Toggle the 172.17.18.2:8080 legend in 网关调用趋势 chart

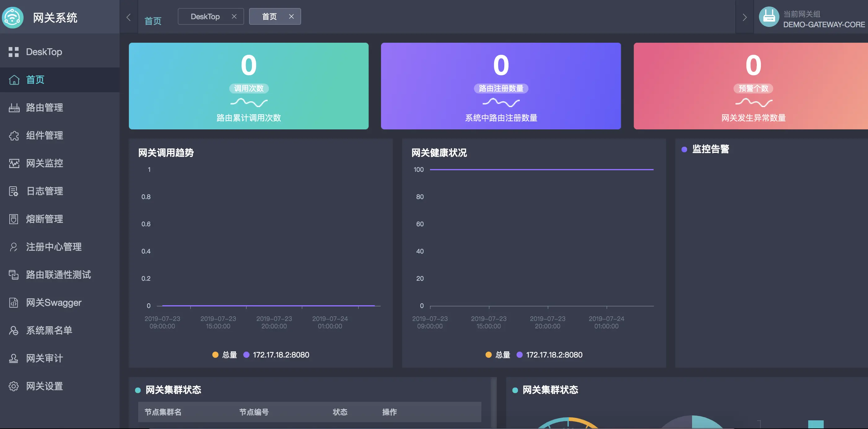(x=276, y=355)
